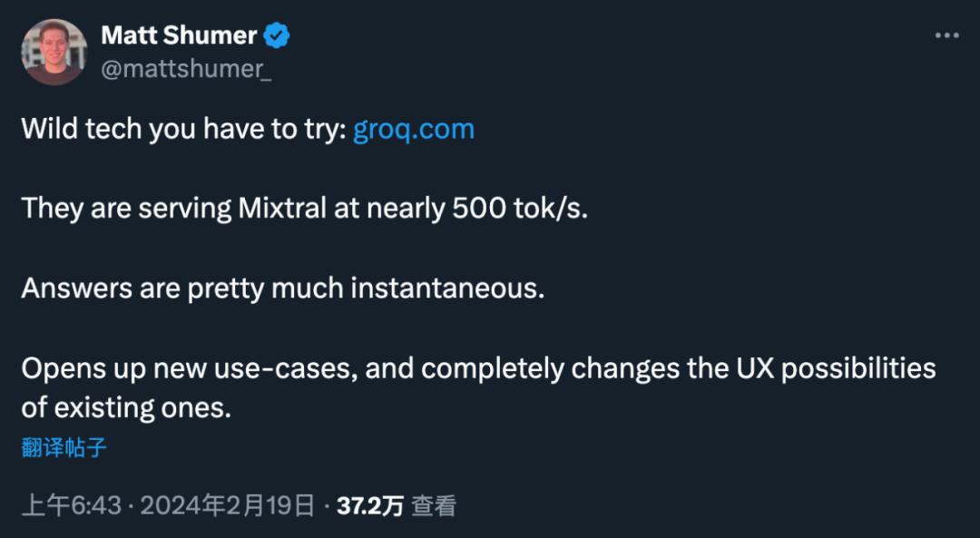The height and width of the screenshot is (538, 980).
Task: Click Matt Shumer's profile avatar
Action: coord(54,53)
